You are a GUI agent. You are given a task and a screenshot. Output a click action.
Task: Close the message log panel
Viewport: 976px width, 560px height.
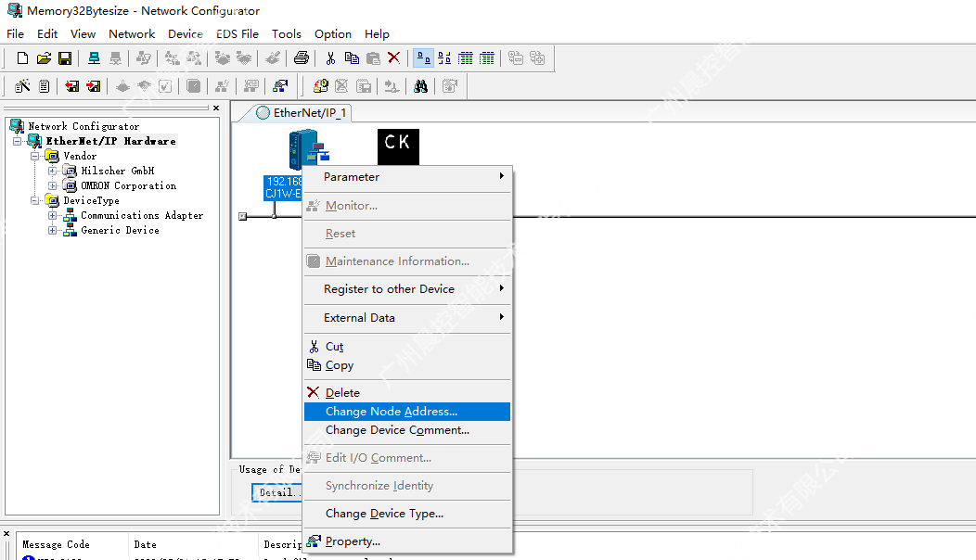pyautogui.click(x=6, y=534)
